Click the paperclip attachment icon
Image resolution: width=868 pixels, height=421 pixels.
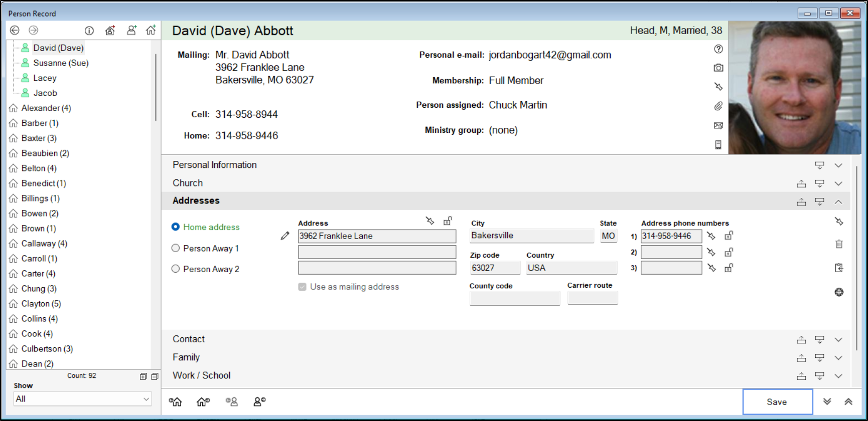[718, 106]
